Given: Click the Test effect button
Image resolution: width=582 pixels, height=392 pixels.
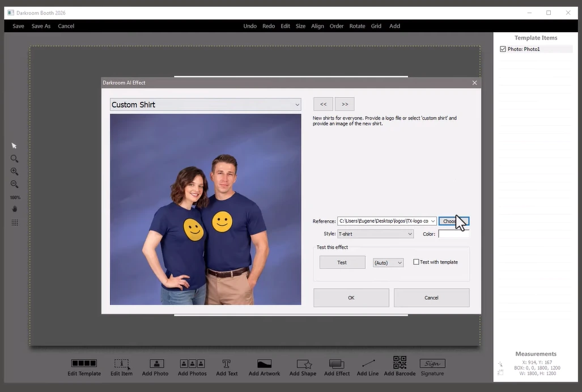Looking at the screenshot, I should pos(342,262).
